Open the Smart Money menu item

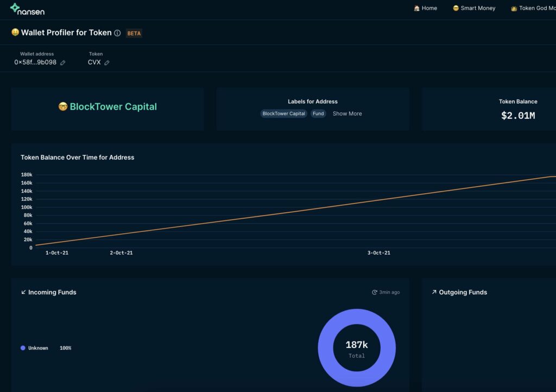(474, 8)
